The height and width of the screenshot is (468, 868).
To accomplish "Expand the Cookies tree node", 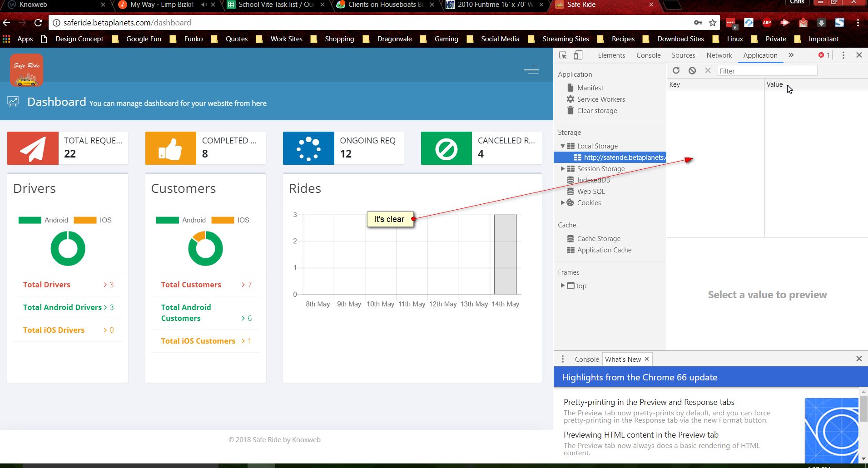I will coord(563,203).
